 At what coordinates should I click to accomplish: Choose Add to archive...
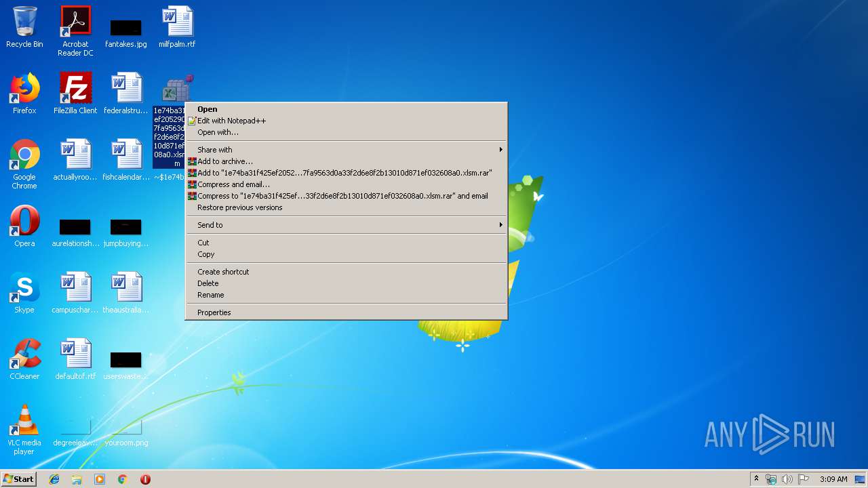point(346,161)
